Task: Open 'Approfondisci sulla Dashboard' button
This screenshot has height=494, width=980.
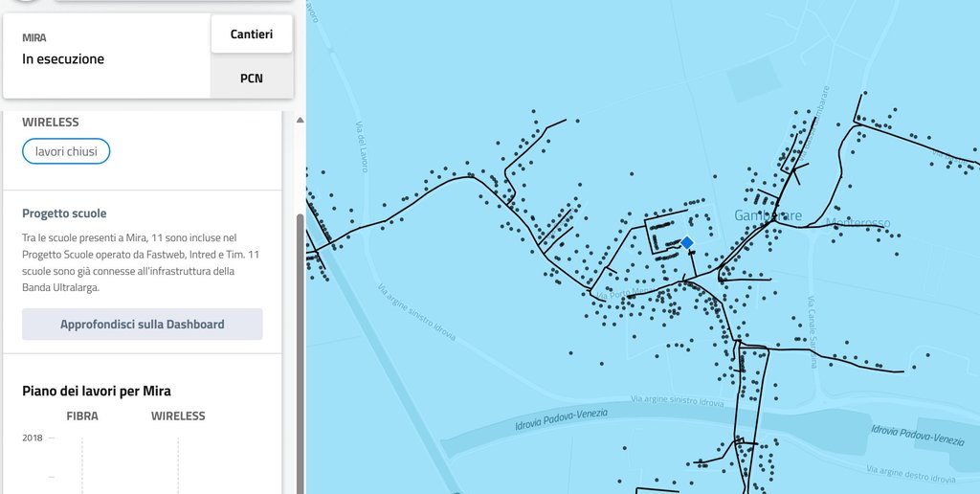Action: pyautogui.click(x=143, y=325)
